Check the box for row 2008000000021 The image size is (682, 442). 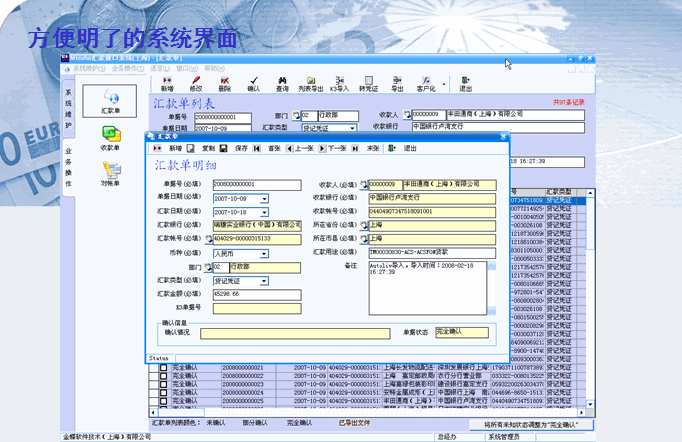pyautogui.click(x=164, y=368)
